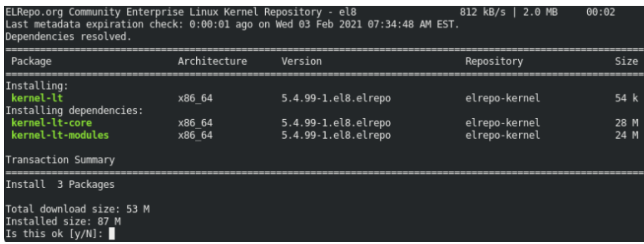
Task: Click the cursor at the y/N prompt
Action: [111, 234]
